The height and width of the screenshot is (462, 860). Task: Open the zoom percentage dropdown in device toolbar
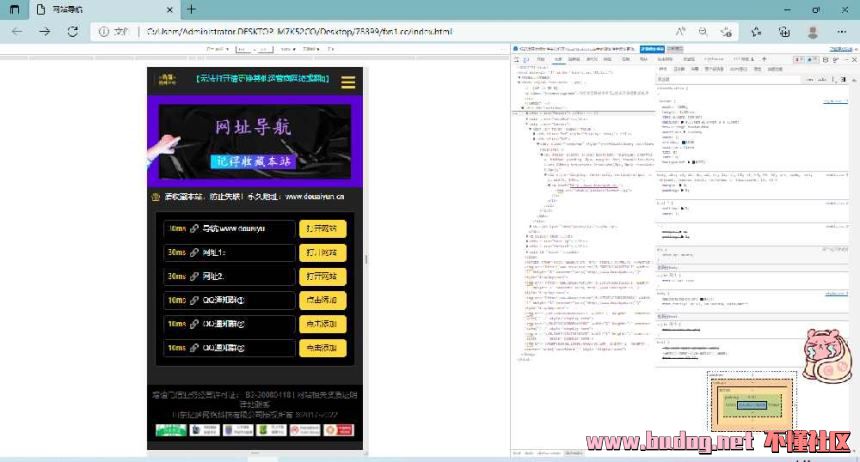(288, 49)
